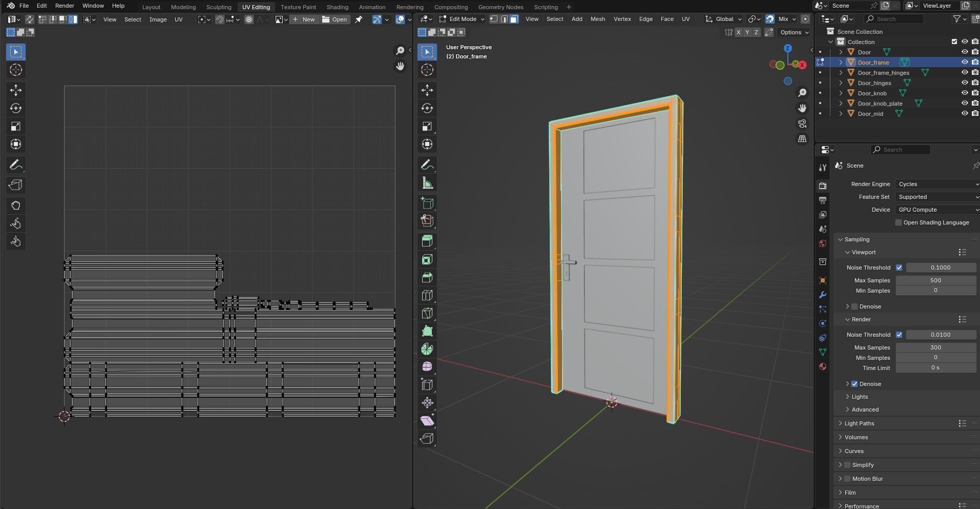Select the Add Cube tool
Viewport: 980px width, 509px height.
pos(427,203)
